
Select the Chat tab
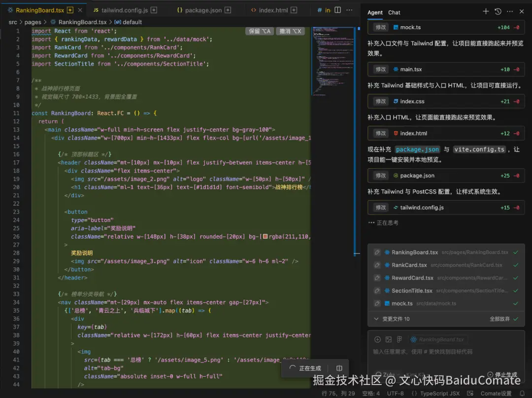pyautogui.click(x=394, y=12)
